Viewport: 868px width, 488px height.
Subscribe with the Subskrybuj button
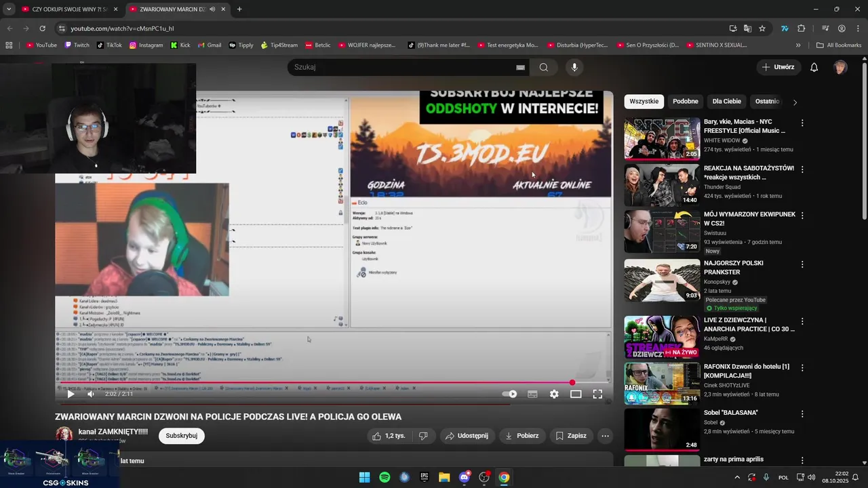182,436
